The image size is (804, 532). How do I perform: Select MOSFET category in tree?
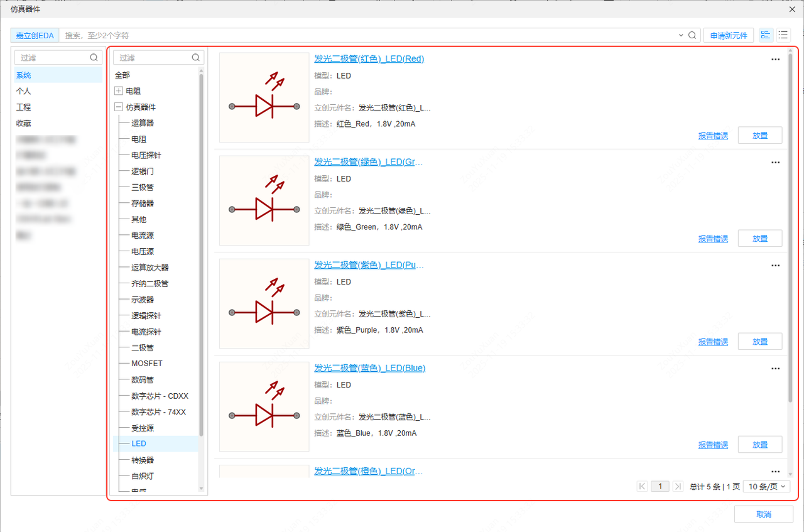pos(146,364)
